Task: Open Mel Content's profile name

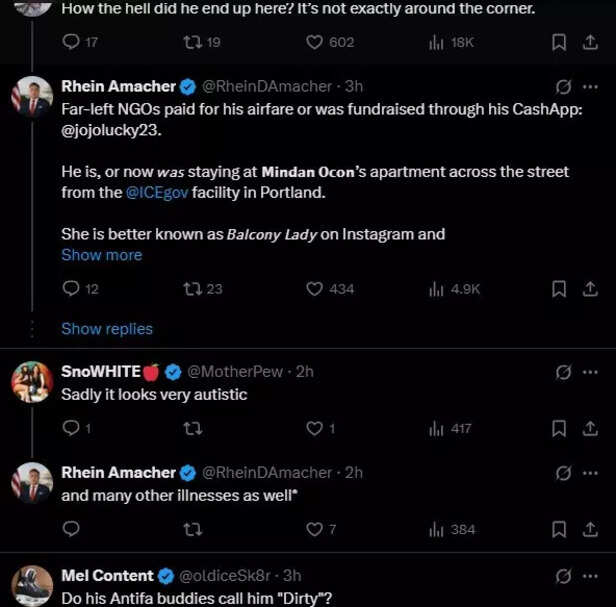Action: pyautogui.click(x=107, y=575)
